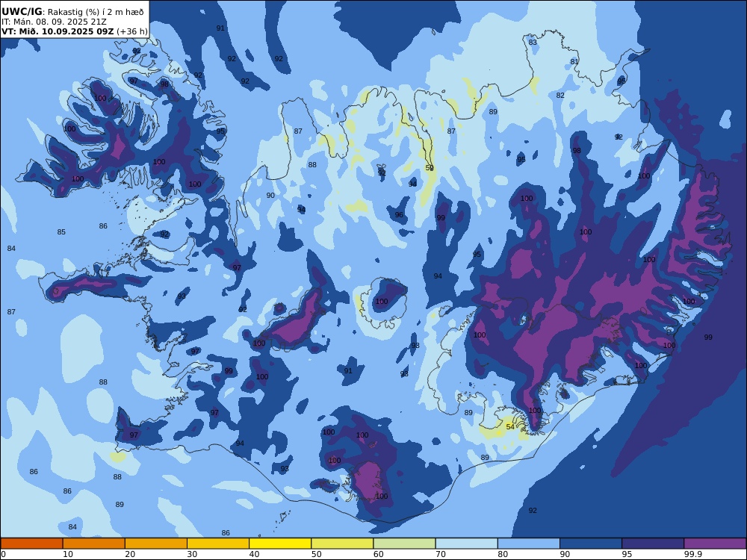Click the '54' value on yellow patch

click(x=510, y=426)
